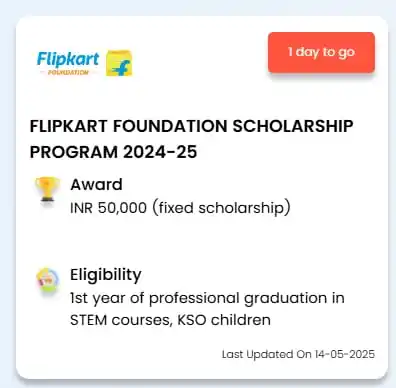The image size is (396, 388).
Task: Click the red '1 day to go' badge
Action: (321, 52)
